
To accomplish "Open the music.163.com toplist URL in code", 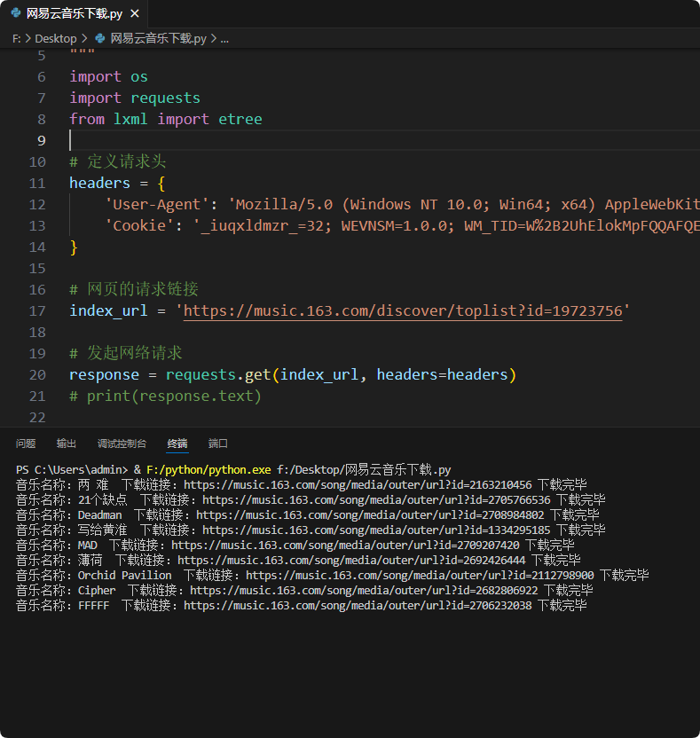I will click(403, 310).
